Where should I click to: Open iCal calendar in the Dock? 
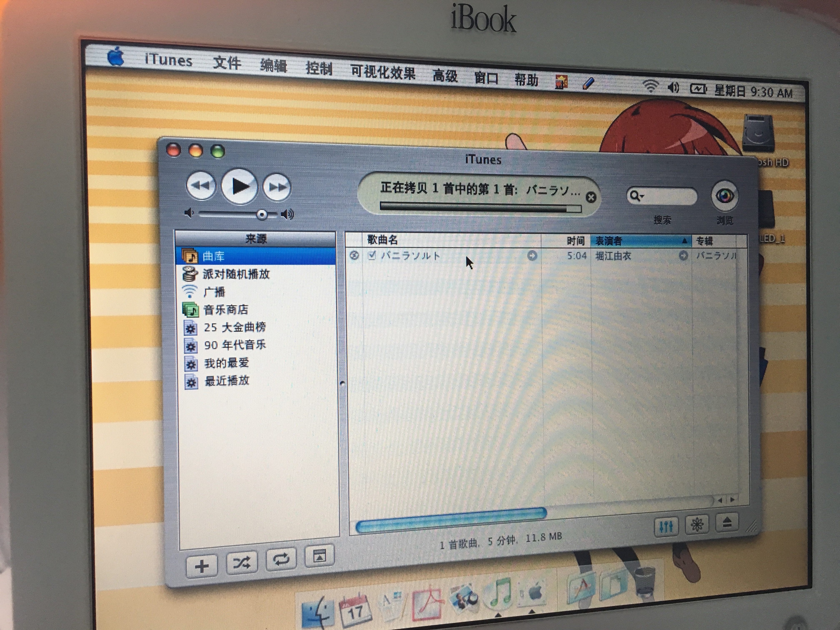[x=355, y=611]
